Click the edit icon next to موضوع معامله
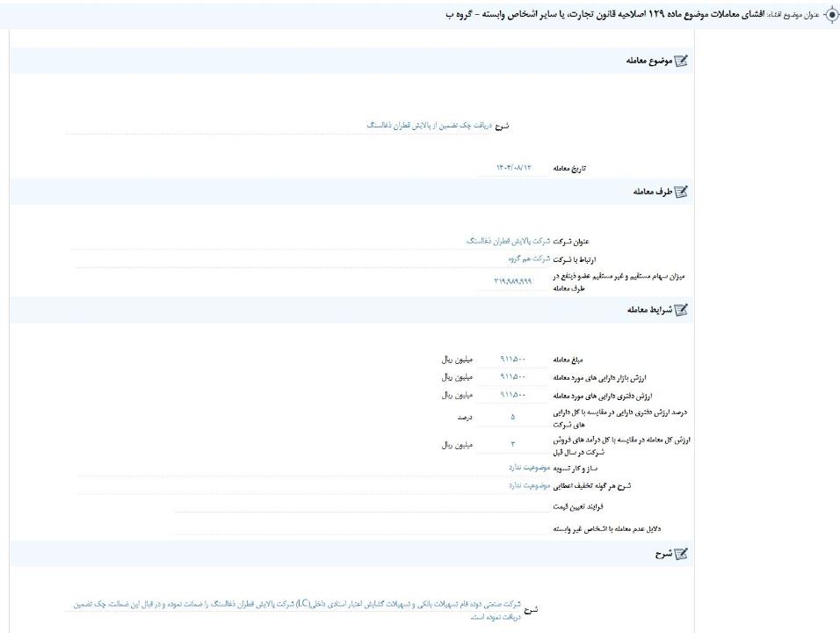This screenshot has width=840, height=633. 681,61
